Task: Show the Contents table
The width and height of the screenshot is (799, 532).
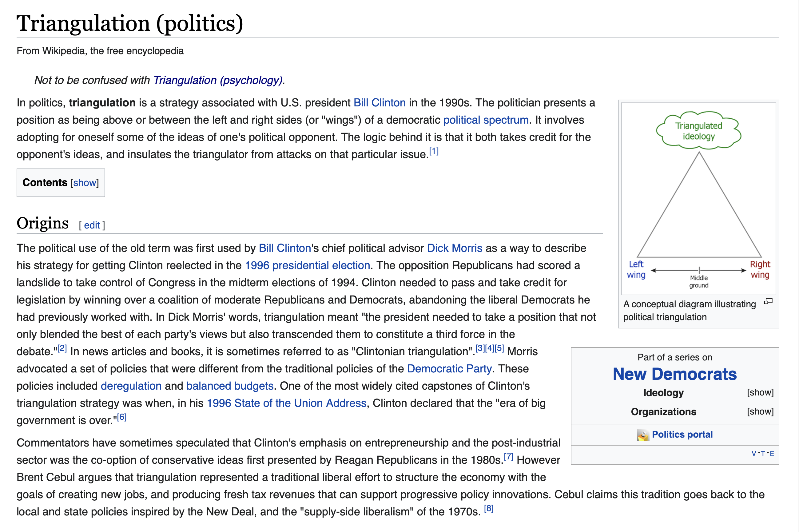Action: click(x=85, y=183)
